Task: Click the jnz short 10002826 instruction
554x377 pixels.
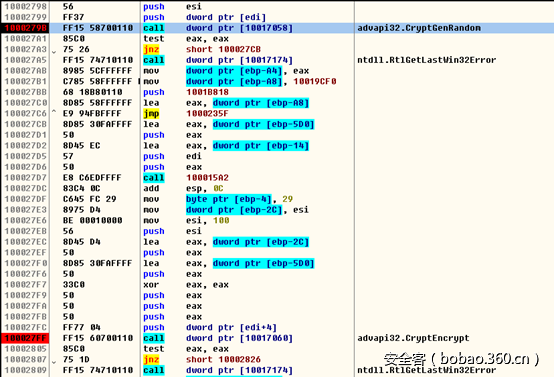Action: (x=202, y=359)
